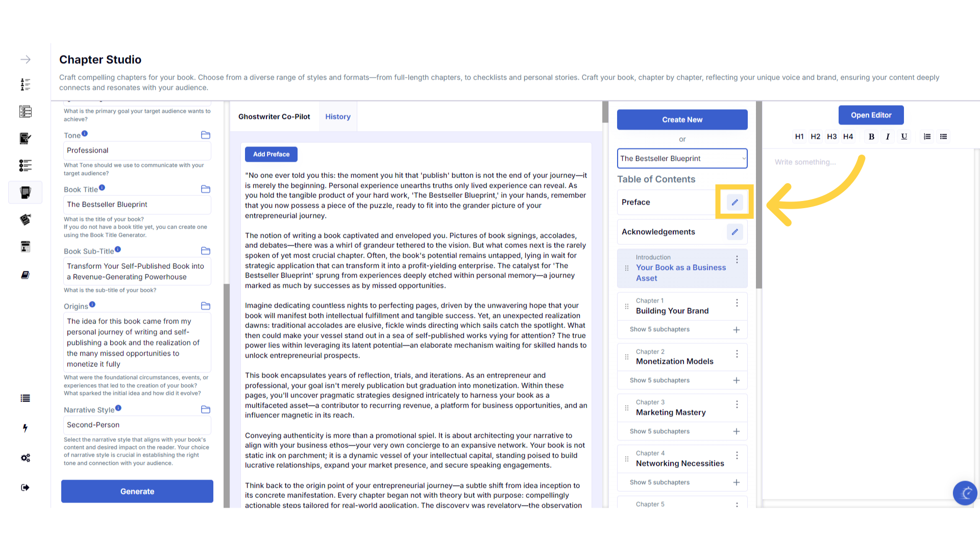The width and height of the screenshot is (980, 551).
Task: Toggle Underline formatting in editor toolbar
Action: tap(904, 137)
